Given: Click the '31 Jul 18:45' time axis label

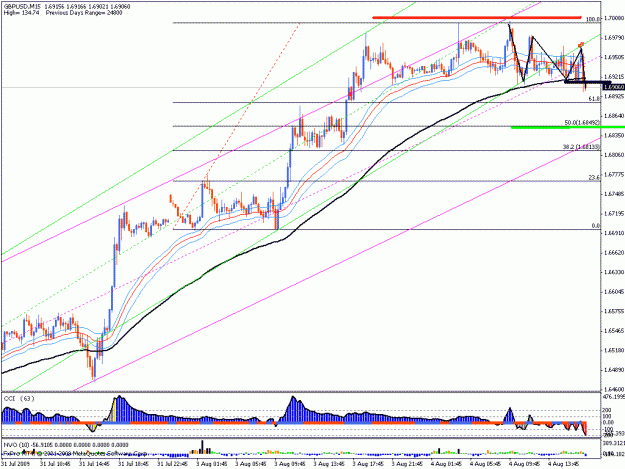Looking at the screenshot, I should coord(133,464).
